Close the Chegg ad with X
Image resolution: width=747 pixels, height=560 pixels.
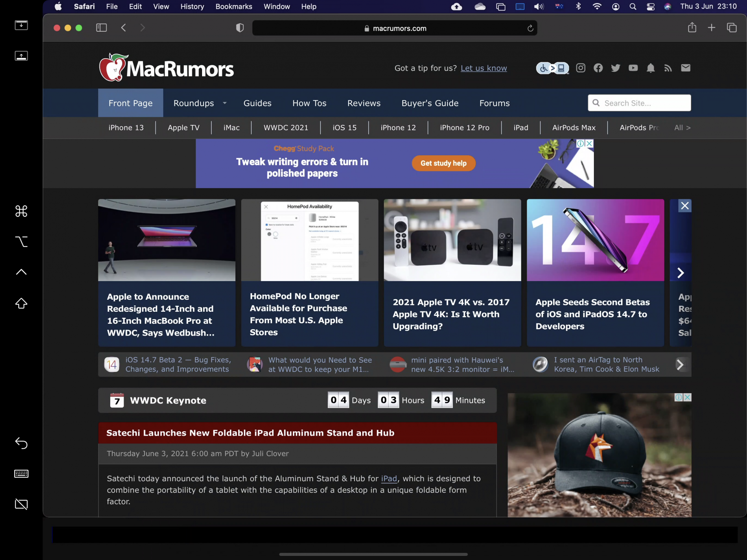(589, 143)
